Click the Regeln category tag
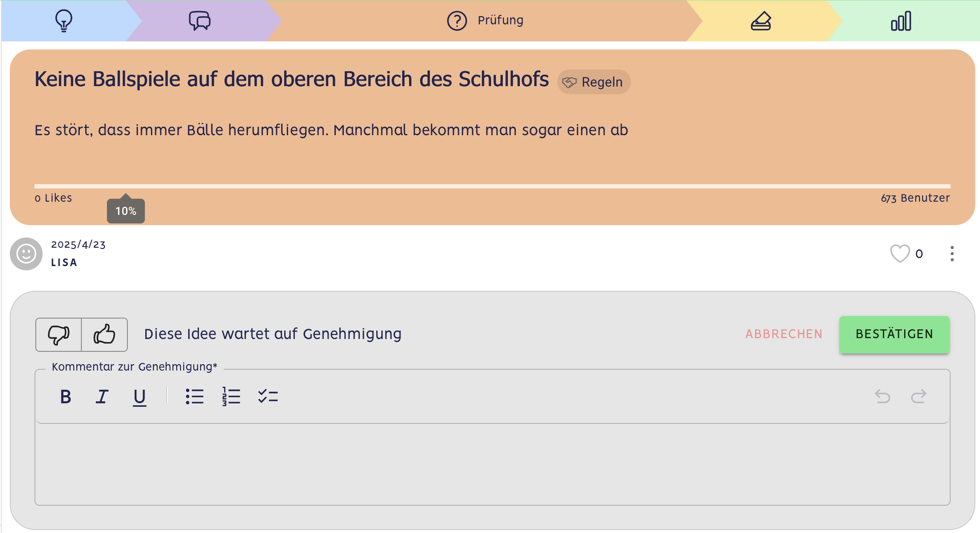 coord(594,82)
